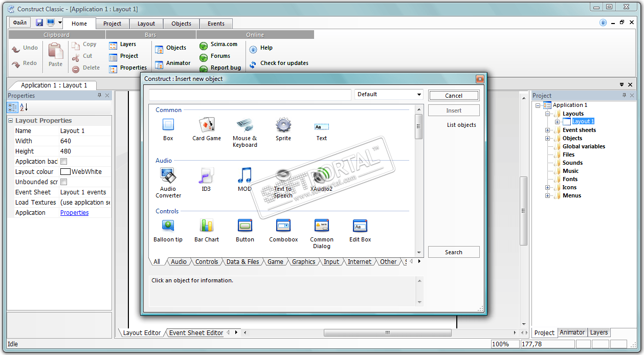This screenshot has width=644, height=355.
Task: Select the Sounds folder in tree
Action: (572, 163)
